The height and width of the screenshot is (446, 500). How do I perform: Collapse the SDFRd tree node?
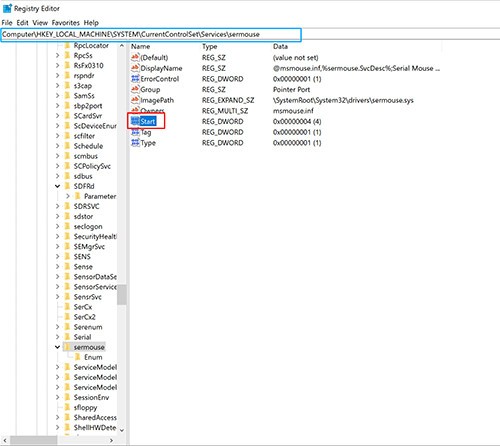pyautogui.click(x=57, y=186)
